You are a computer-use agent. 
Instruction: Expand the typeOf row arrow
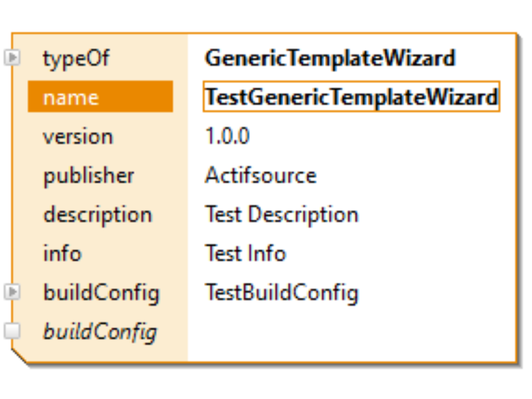pos(12,58)
